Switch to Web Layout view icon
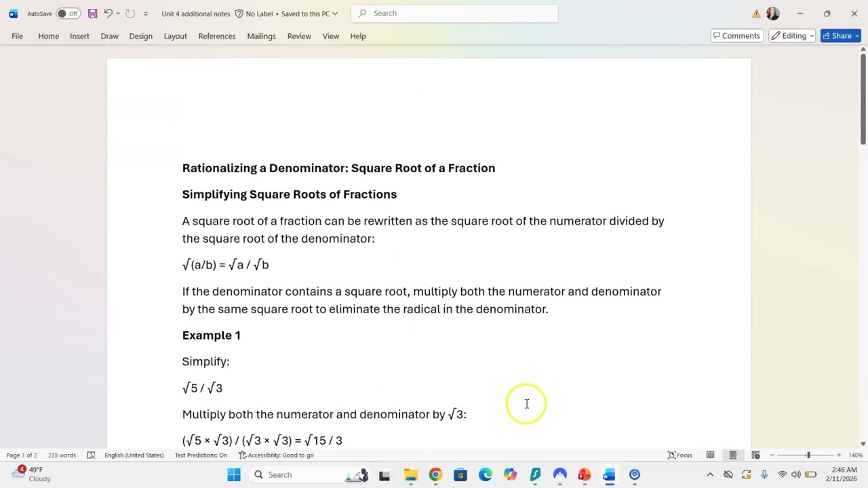868x488 pixels. [x=755, y=455]
